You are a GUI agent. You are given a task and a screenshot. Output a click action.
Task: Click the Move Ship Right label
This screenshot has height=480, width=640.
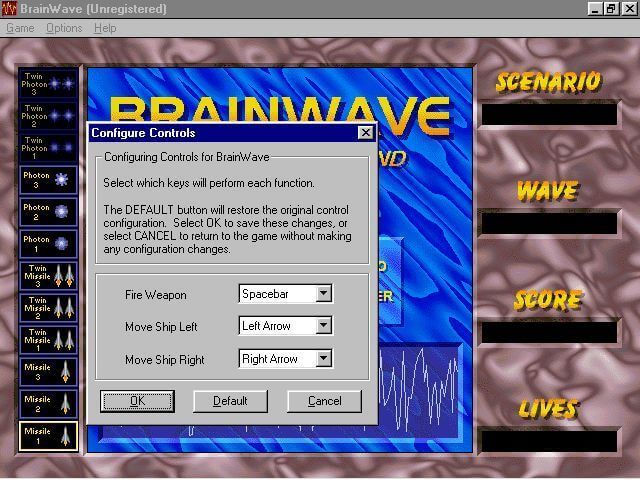165,360
